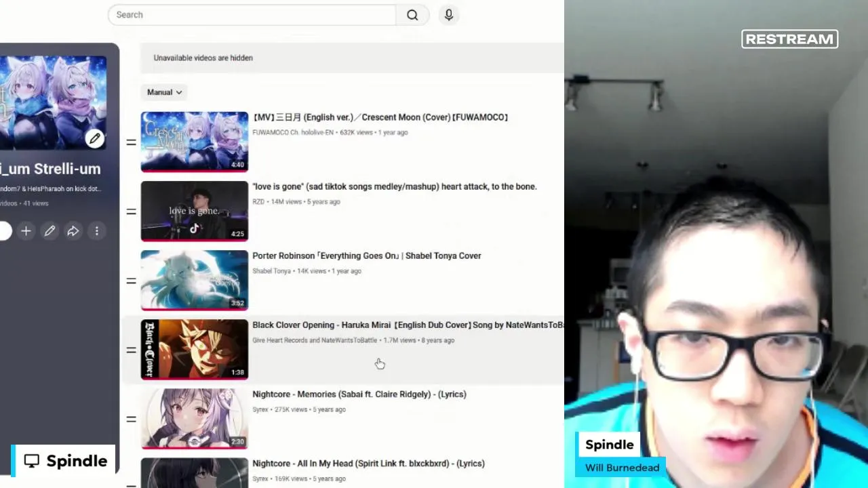Click the Porter Robinson Everything Goes On title
The height and width of the screenshot is (488, 868).
(x=367, y=256)
